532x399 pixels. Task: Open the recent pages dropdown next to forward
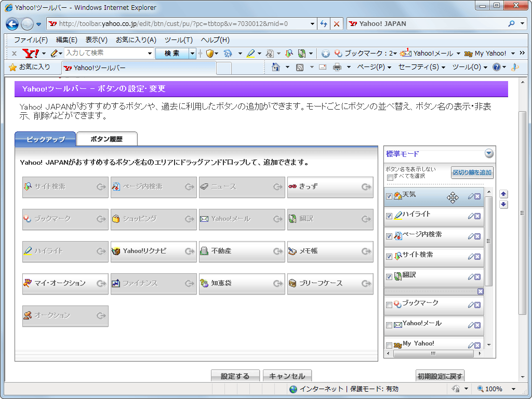tap(38, 24)
